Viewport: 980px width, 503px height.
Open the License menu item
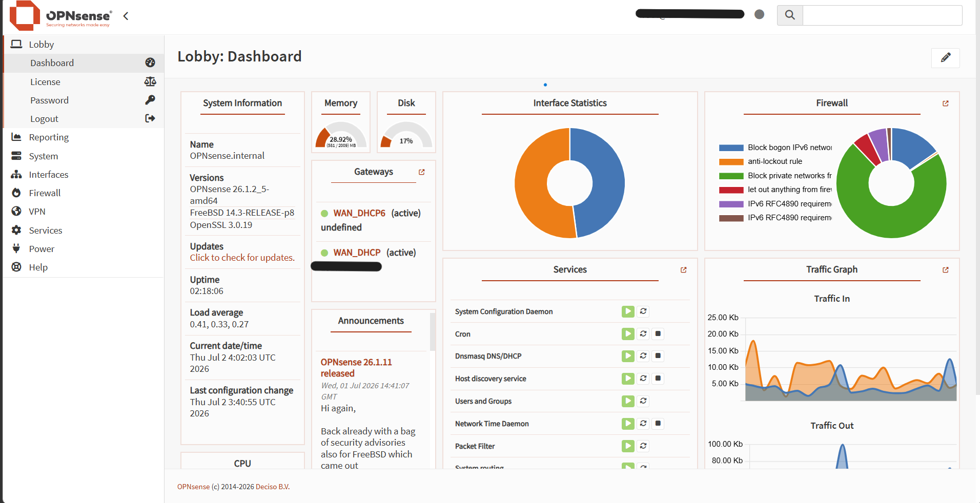coord(84,82)
